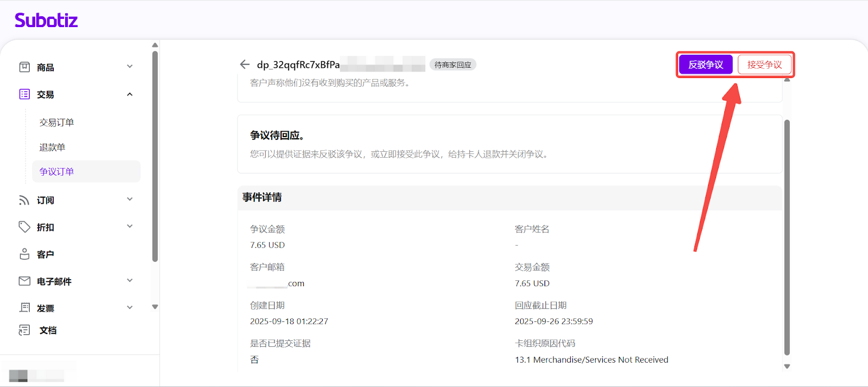
Task: Click the 文档 documents icon
Action: point(24,330)
